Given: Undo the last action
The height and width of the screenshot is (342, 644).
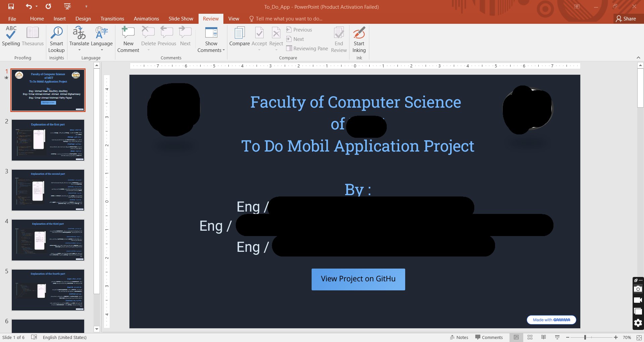Looking at the screenshot, I should (x=29, y=6).
